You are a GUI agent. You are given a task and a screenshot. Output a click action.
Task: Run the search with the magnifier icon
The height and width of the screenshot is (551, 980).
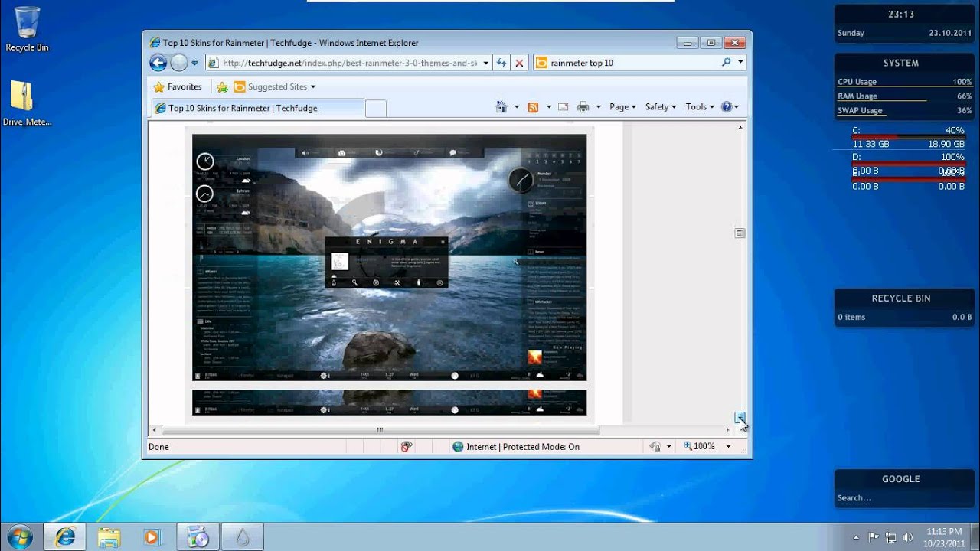(726, 63)
